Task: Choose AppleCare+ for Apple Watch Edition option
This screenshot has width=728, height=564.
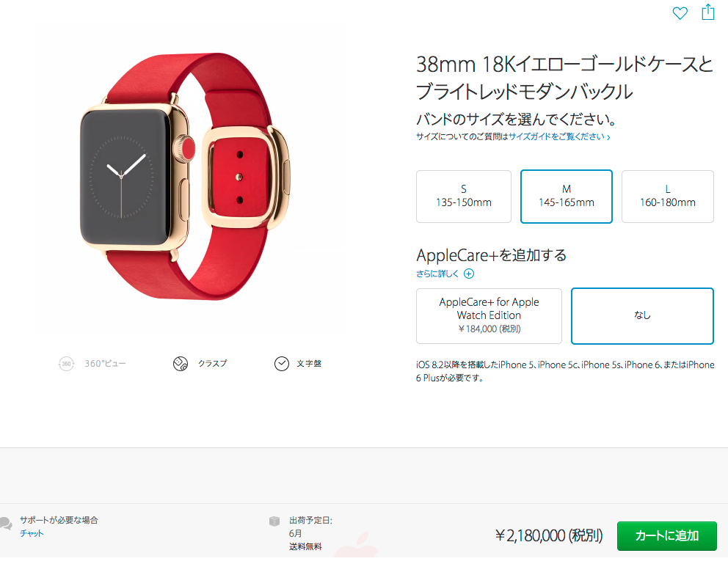Action: [x=489, y=316]
